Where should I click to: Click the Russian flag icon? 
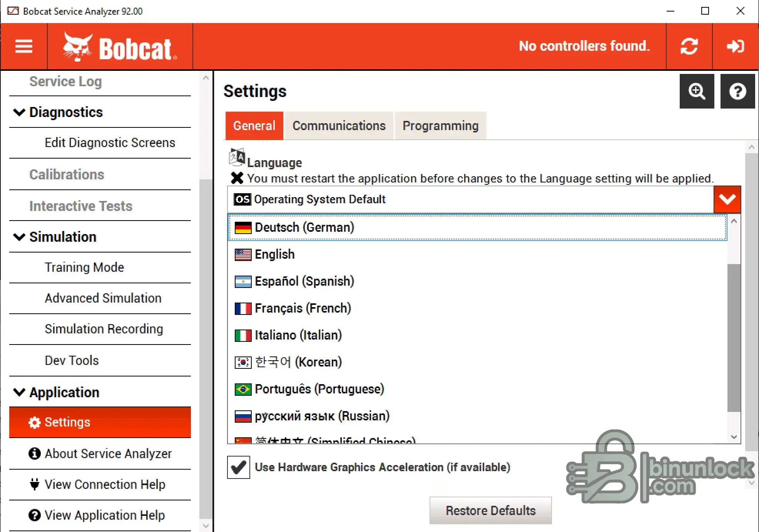pyautogui.click(x=243, y=416)
